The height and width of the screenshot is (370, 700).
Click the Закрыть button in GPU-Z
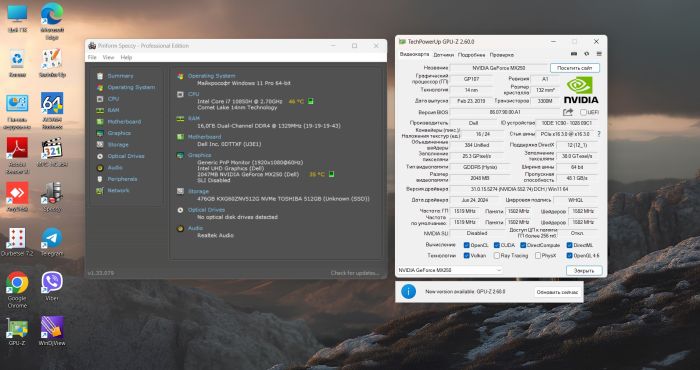[584, 270]
